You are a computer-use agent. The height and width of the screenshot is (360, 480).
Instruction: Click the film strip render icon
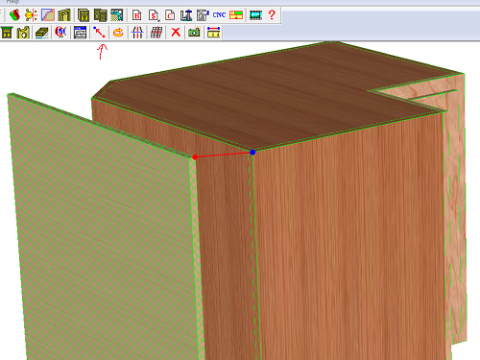256,15
